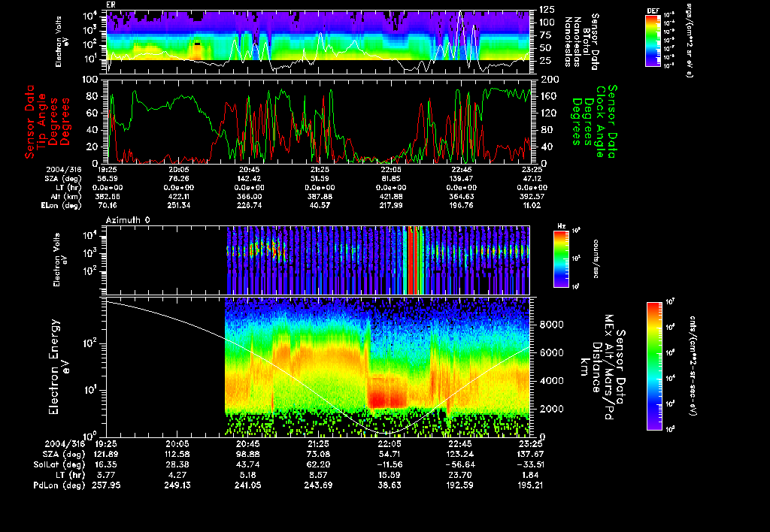
Task: Select SZA value 56.59
Action: 108,179
